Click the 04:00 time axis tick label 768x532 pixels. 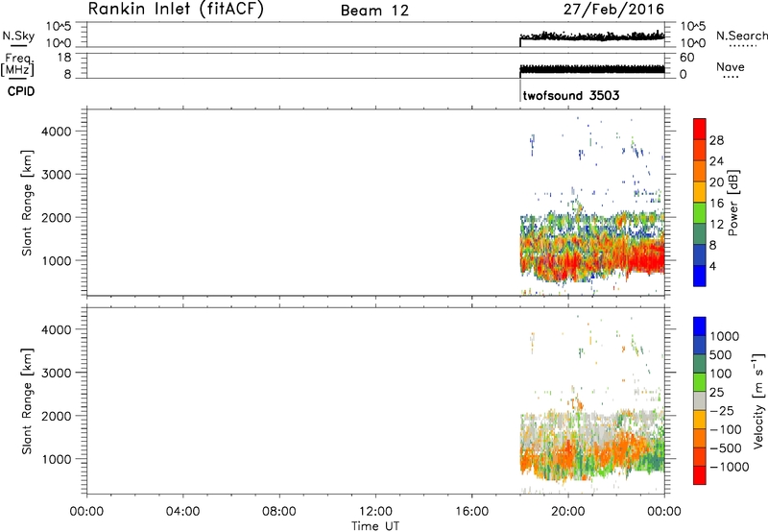point(182,512)
